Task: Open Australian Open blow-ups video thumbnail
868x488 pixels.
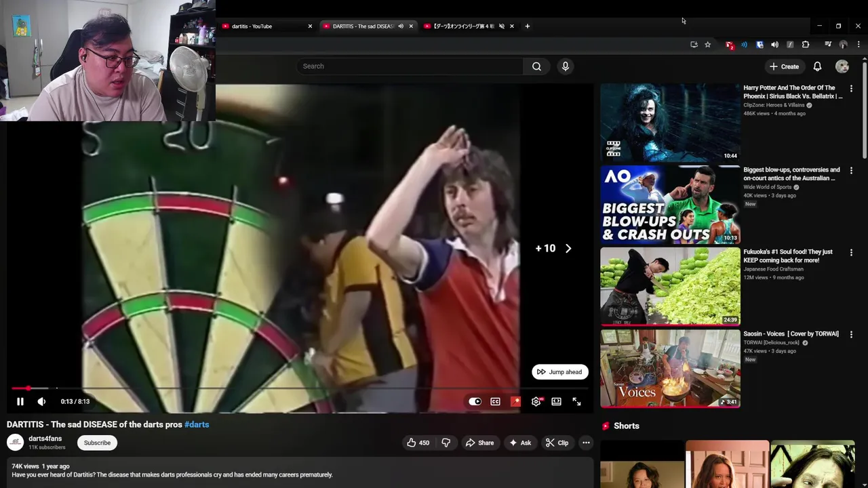Action: pos(670,205)
